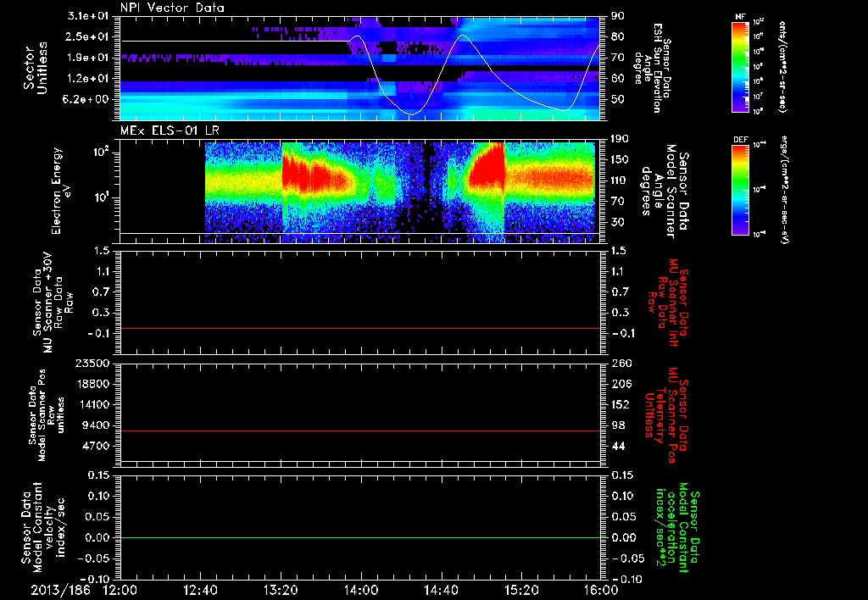Click the '12:40' time axis label
This screenshot has width=868, height=600.
tap(200, 591)
